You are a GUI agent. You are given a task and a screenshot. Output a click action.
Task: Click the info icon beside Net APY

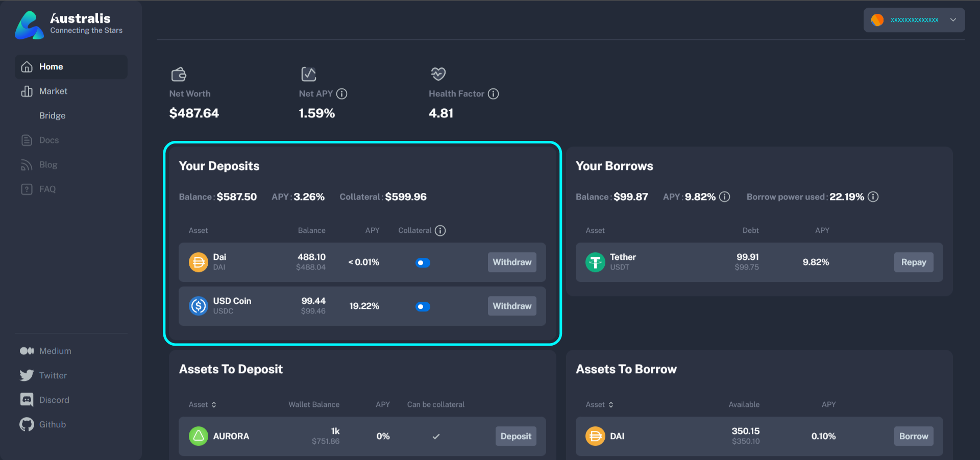[x=342, y=94]
